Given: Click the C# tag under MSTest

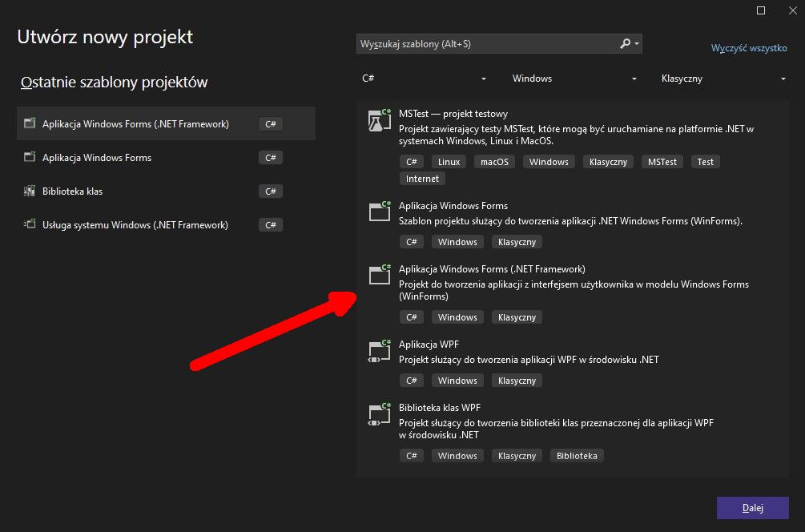Looking at the screenshot, I should point(412,162).
